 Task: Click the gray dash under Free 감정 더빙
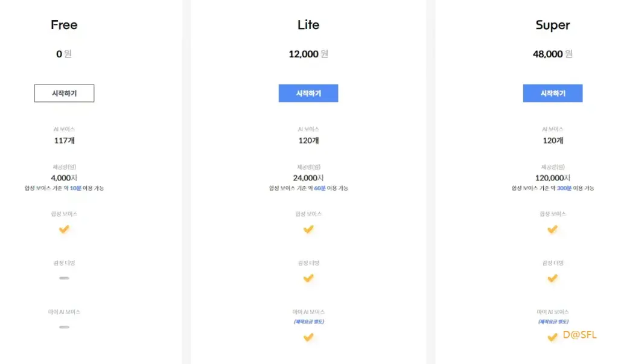click(64, 278)
